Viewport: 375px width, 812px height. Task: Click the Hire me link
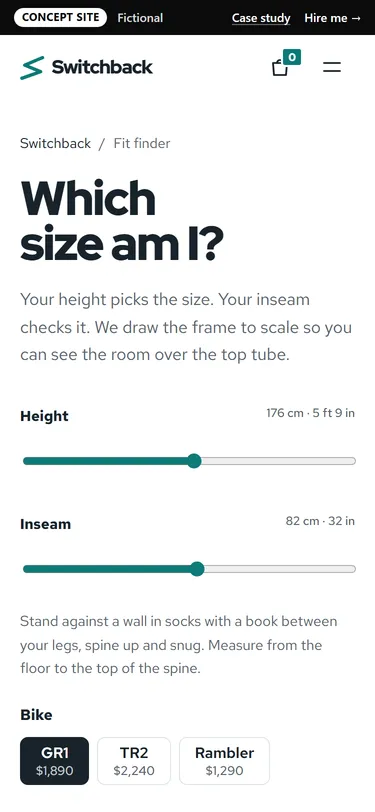(332, 18)
